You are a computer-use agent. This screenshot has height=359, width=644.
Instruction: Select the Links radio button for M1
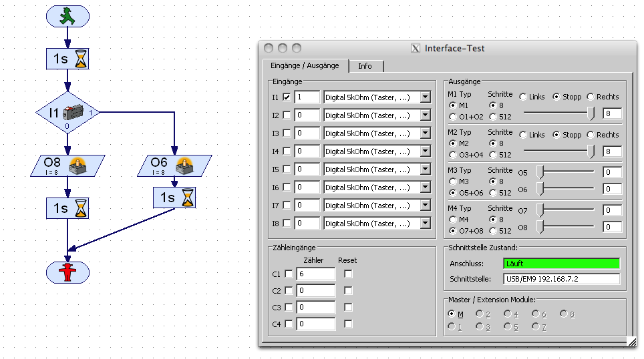523,97
